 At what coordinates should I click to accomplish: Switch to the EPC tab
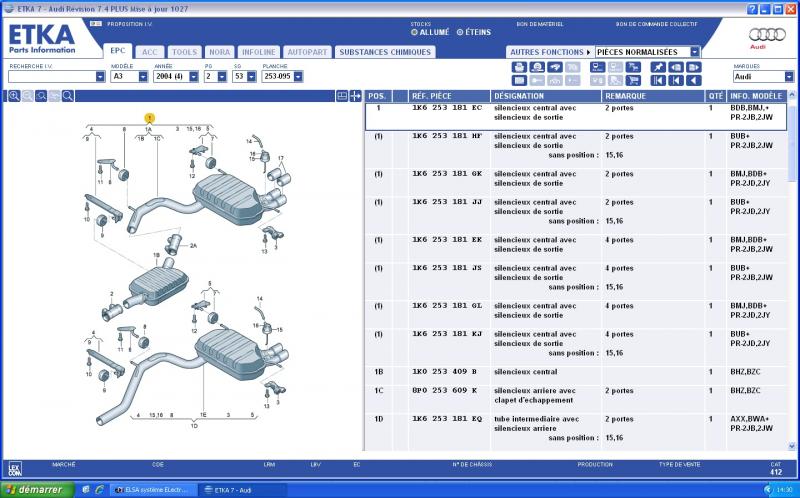click(118, 51)
